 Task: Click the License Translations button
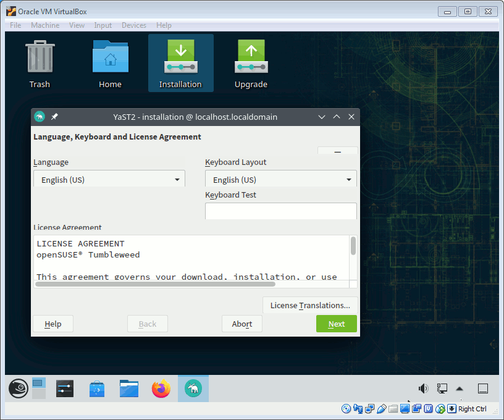coord(310,305)
